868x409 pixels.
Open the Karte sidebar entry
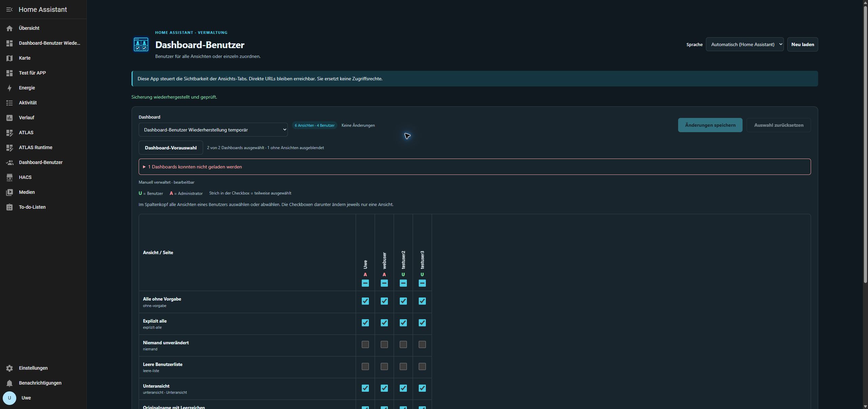43,58
